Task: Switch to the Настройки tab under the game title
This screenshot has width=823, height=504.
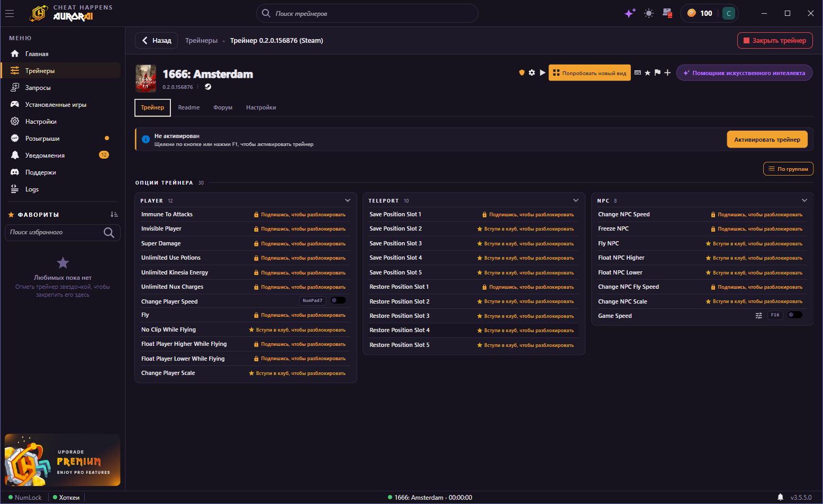Action: coord(261,107)
